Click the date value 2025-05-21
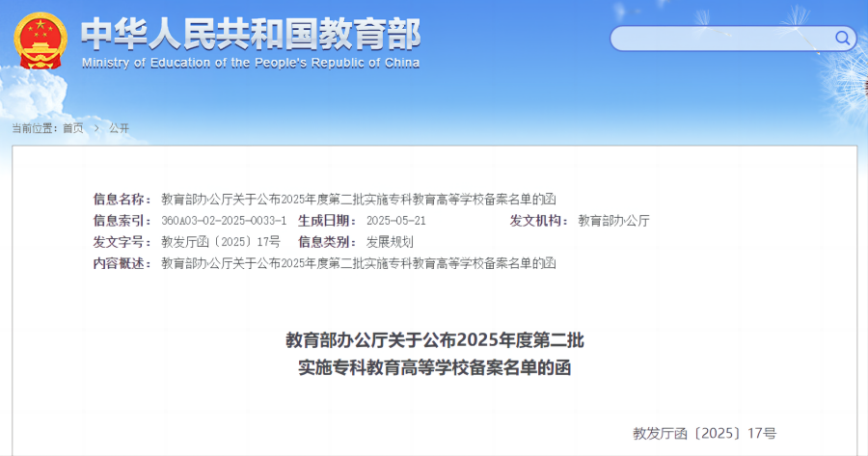The image size is (868, 456). point(395,221)
